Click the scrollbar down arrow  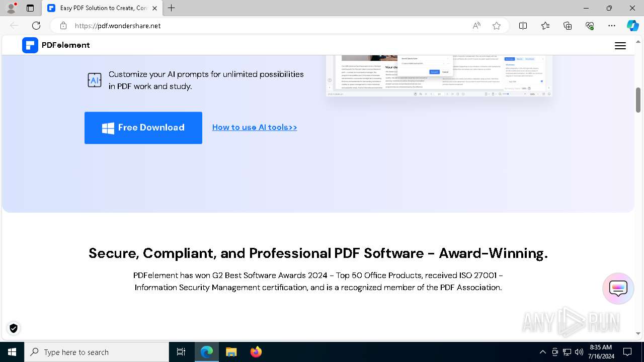[638, 333]
